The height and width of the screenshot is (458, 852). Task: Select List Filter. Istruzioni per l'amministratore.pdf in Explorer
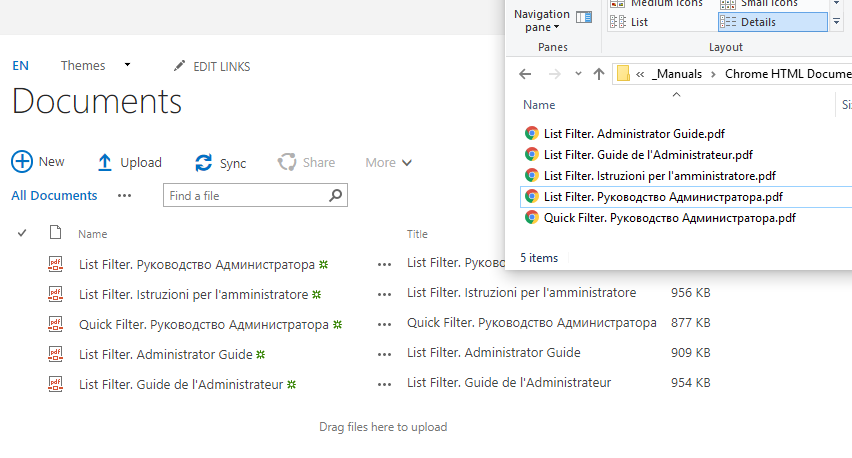660,176
